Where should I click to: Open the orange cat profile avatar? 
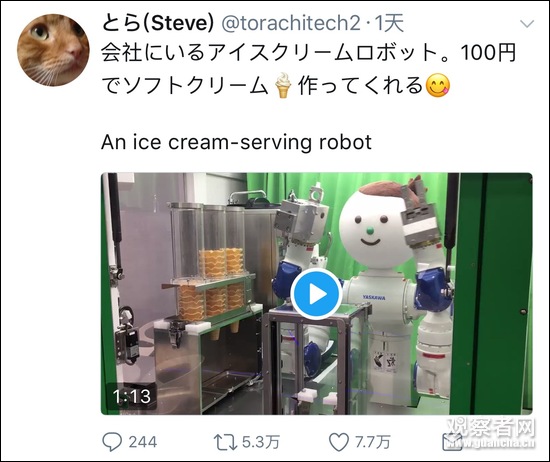coord(53,50)
